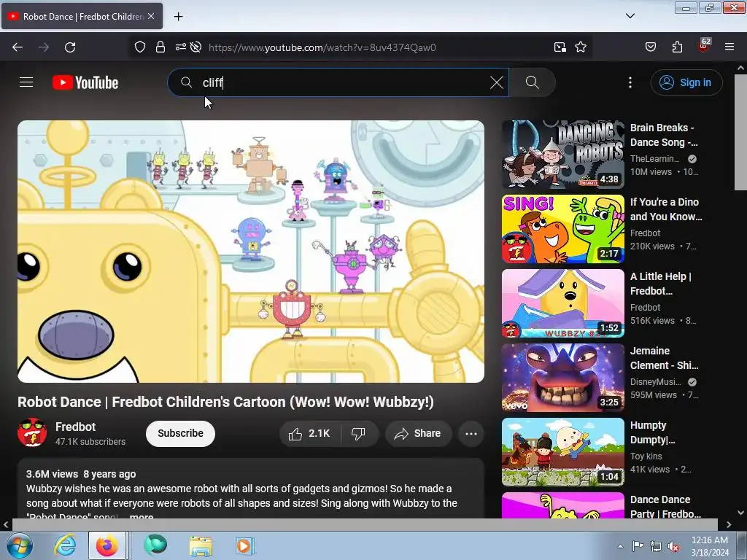Reload the page
Image resolution: width=747 pixels, height=560 pixels.
point(70,47)
